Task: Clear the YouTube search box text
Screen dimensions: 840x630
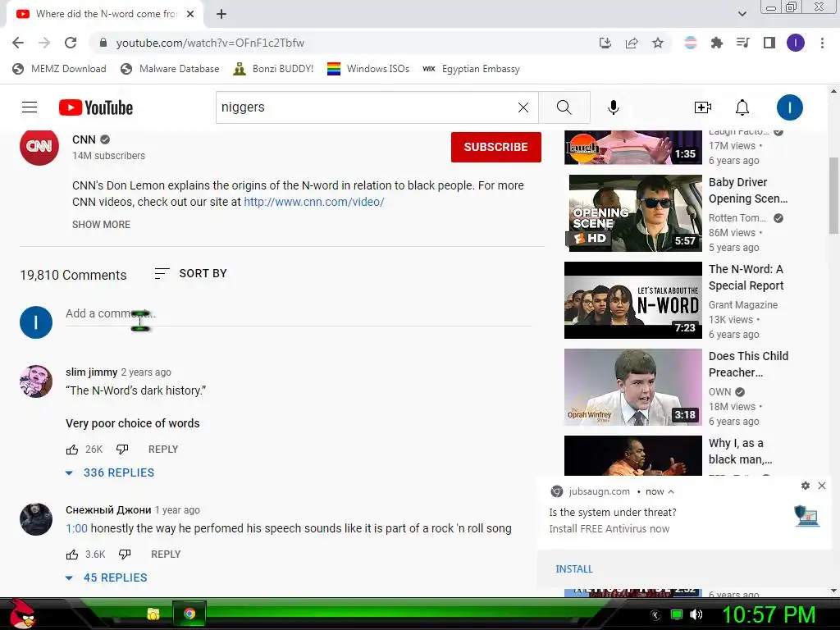Action: [x=523, y=107]
